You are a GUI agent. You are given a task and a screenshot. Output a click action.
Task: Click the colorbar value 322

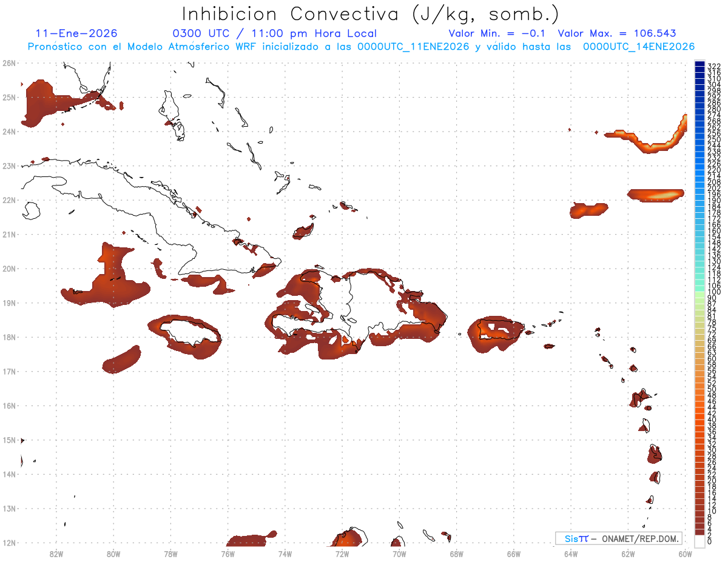(x=714, y=66)
